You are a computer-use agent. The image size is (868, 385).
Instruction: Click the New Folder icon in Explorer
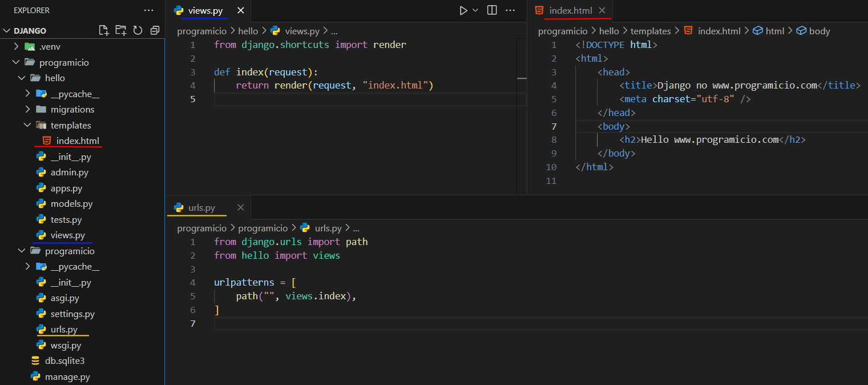point(120,30)
